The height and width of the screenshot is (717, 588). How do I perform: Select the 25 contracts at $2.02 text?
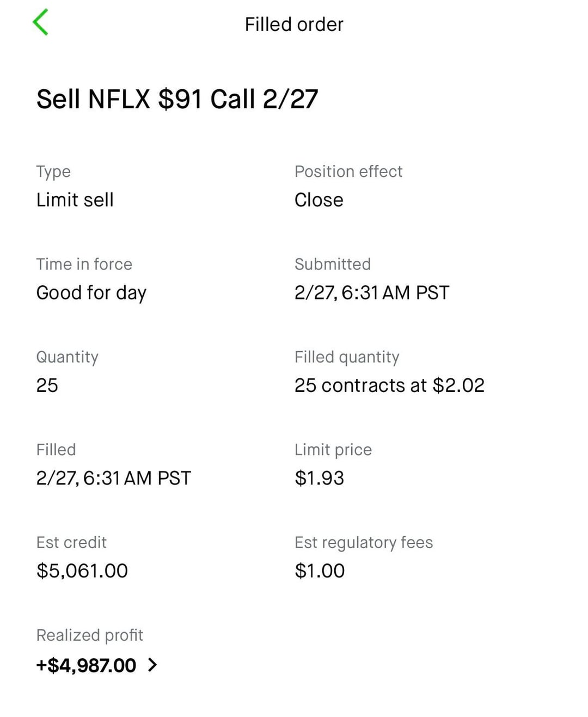pyautogui.click(x=389, y=385)
